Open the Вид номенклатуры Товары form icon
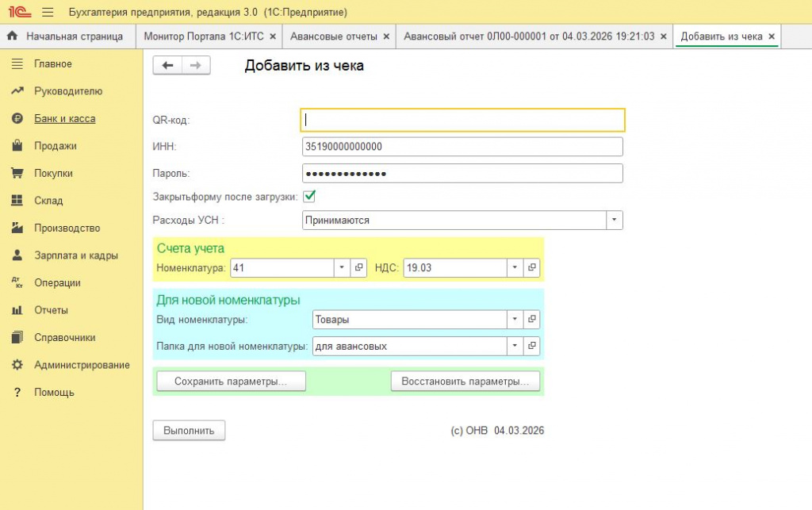 coord(532,320)
